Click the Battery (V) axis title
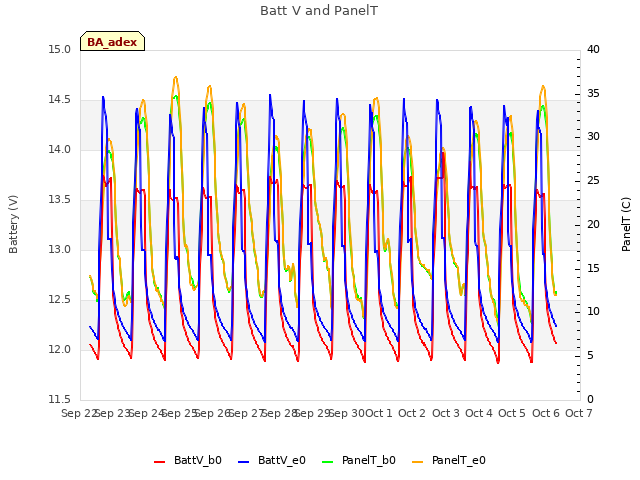Screen dimensions: 640x480 (13, 224)
